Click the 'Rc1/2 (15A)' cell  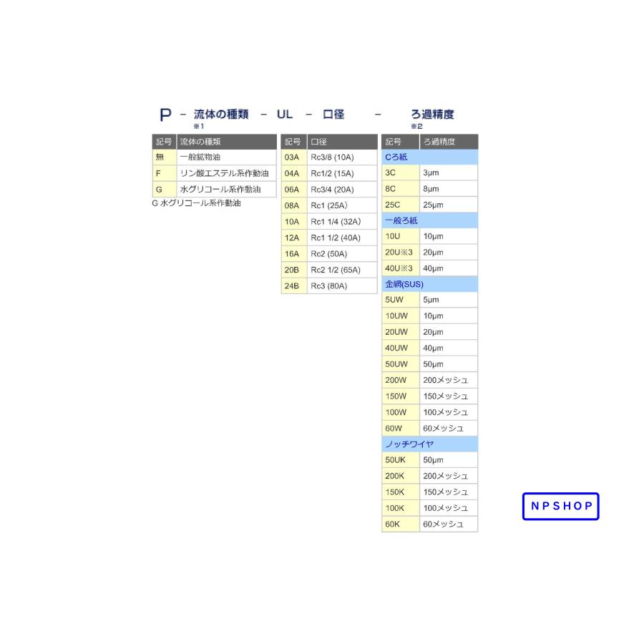click(x=342, y=173)
